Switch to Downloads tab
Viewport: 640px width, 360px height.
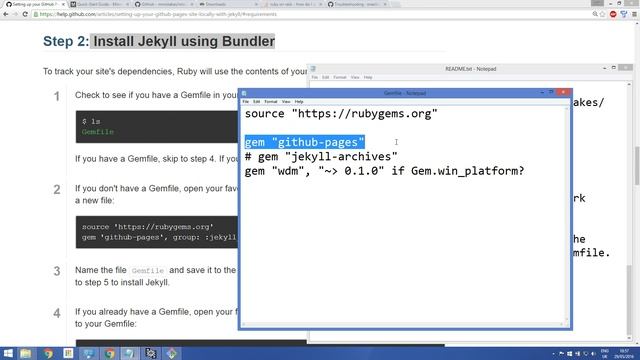pyautogui.click(x=229, y=4)
